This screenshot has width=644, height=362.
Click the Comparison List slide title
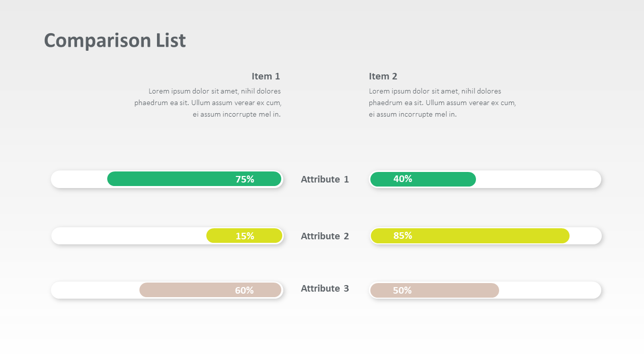115,40
